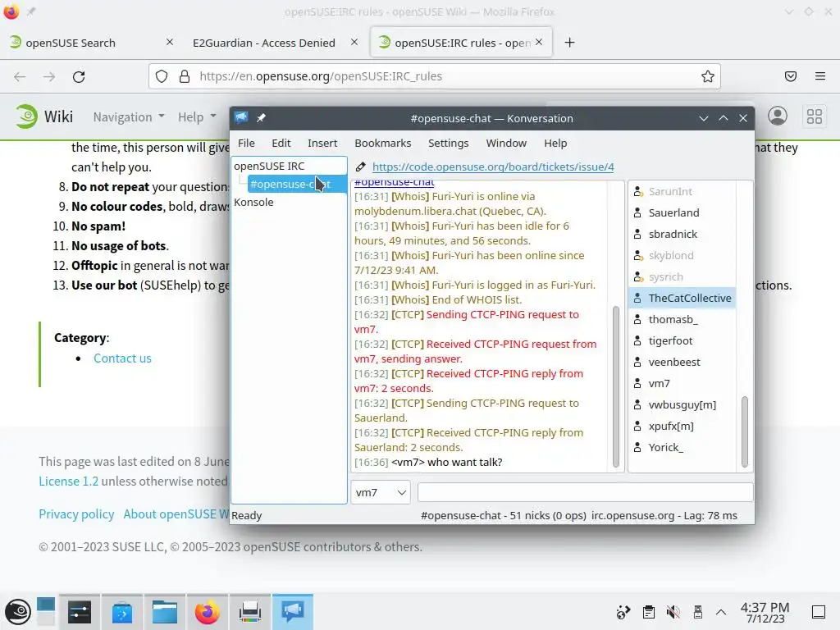Click the Firefox reload page icon

point(79,76)
